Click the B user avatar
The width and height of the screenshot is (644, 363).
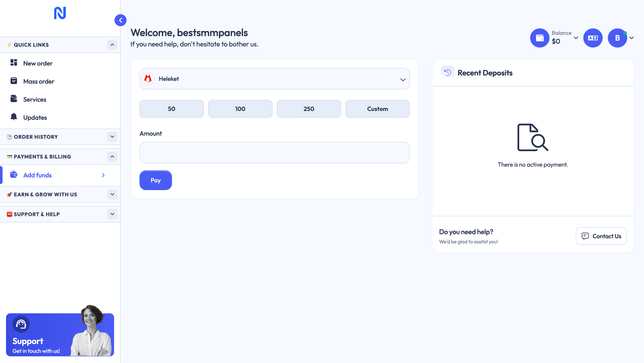point(617,38)
